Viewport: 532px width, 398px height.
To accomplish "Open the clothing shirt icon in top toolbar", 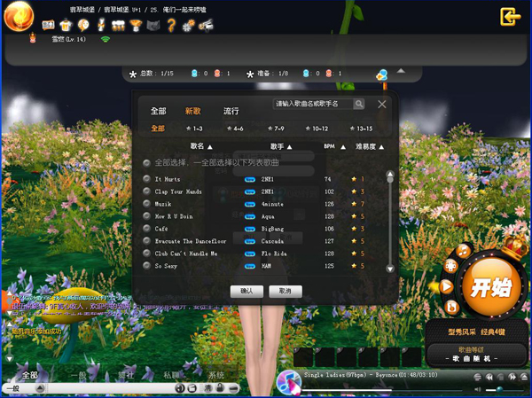I will 66,25.
